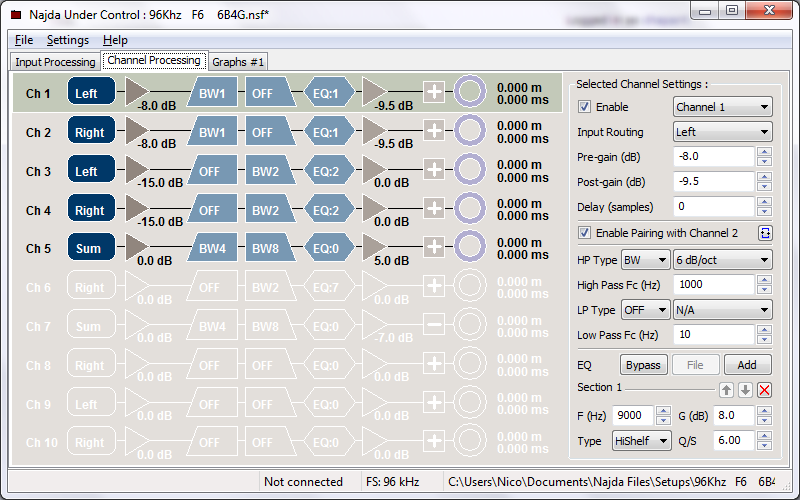Click the Ch 3 delay circle icon
800x500 pixels.
click(x=469, y=169)
